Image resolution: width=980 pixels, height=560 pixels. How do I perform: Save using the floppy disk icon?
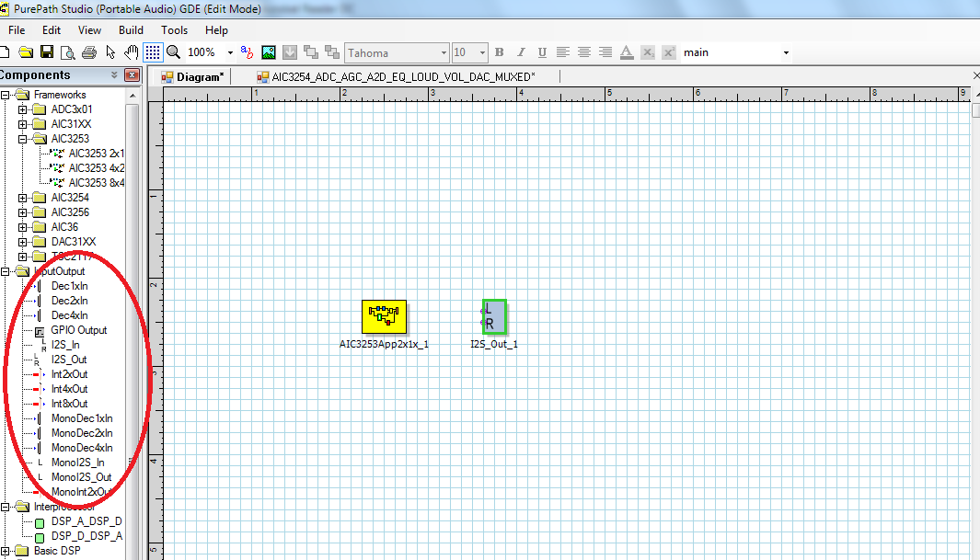point(47,52)
